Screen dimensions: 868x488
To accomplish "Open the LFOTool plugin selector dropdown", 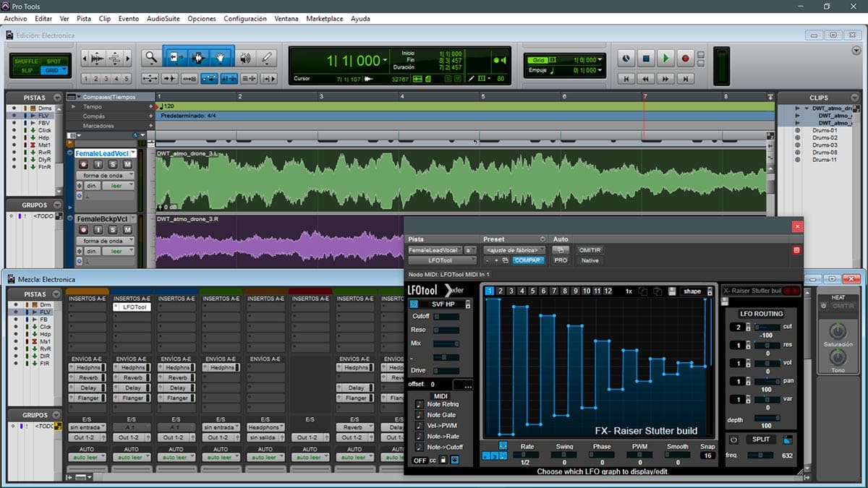I will 442,260.
